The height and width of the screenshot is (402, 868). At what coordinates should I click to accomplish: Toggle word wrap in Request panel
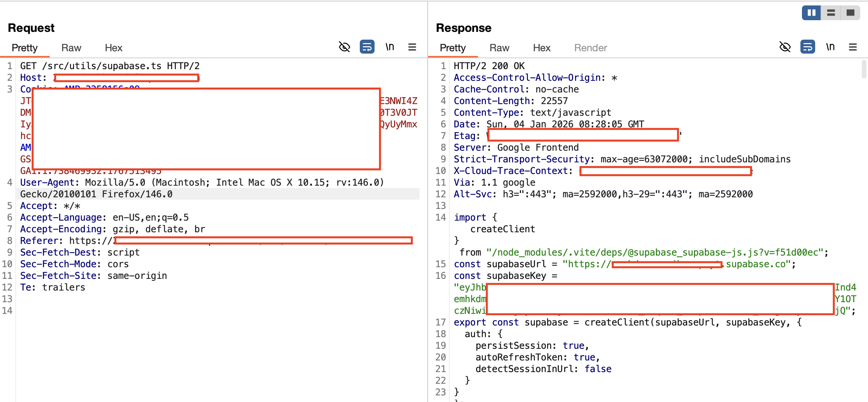367,47
